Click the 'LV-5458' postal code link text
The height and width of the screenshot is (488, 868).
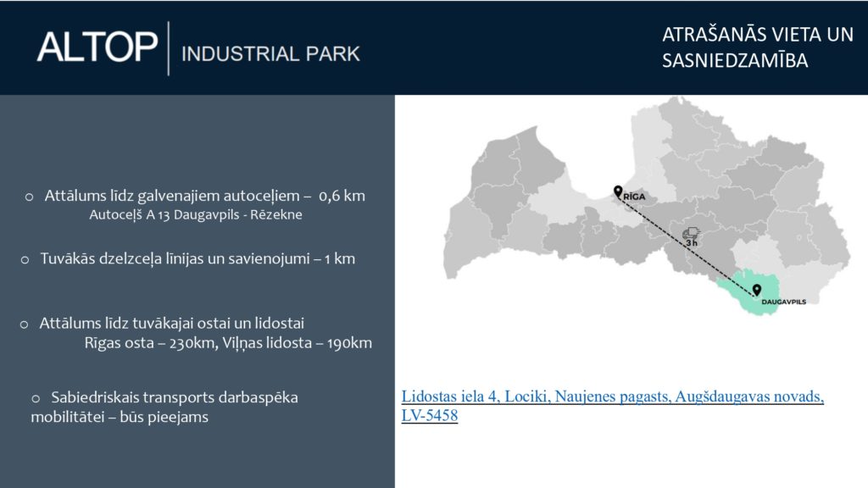tap(430, 416)
